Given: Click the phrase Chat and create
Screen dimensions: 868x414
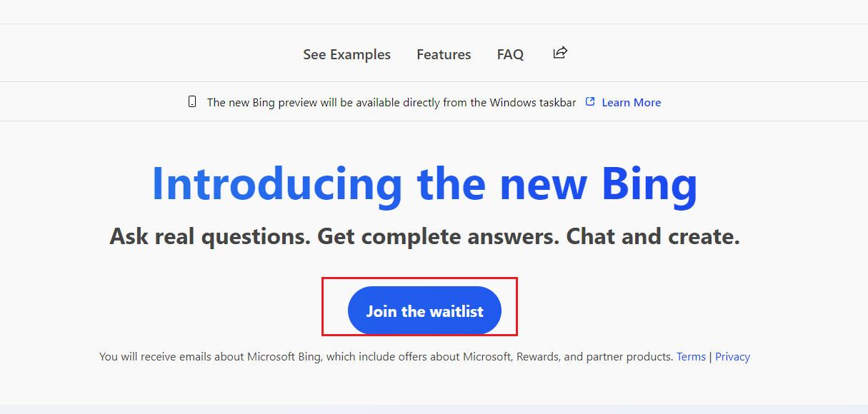Looking at the screenshot, I should pyautogui.click(x=652, y=236).
